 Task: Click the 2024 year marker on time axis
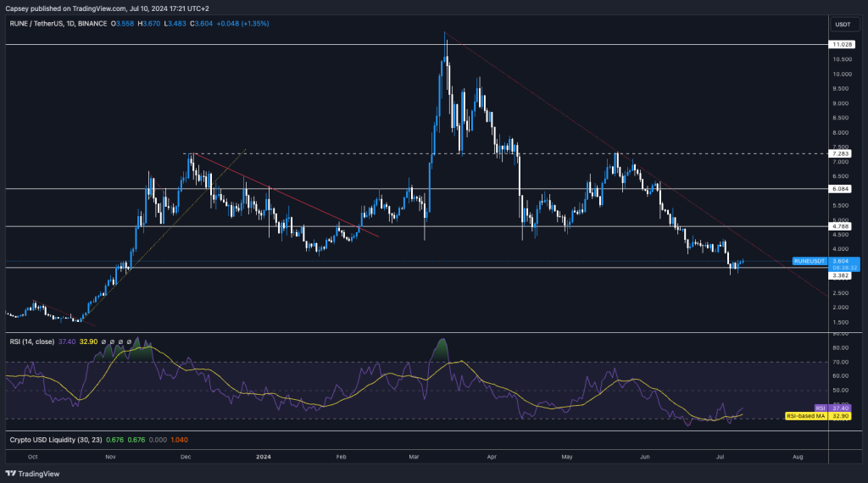263,455
